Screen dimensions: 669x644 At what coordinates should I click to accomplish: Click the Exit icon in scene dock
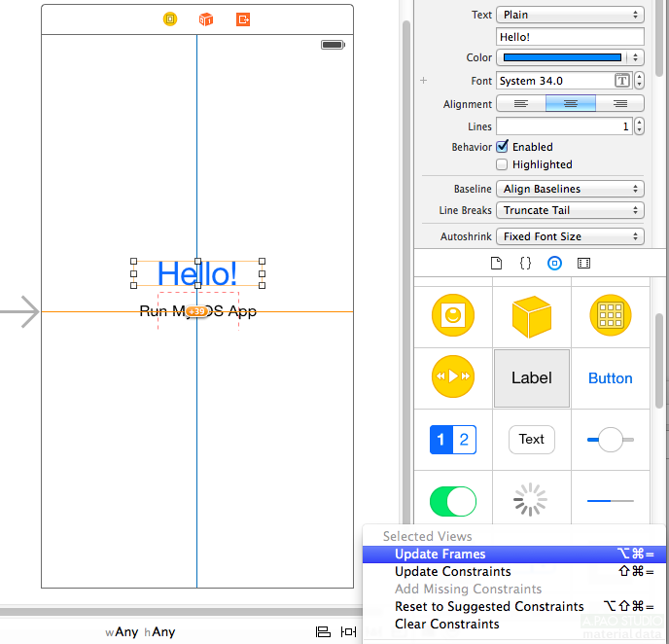(242, 18)
